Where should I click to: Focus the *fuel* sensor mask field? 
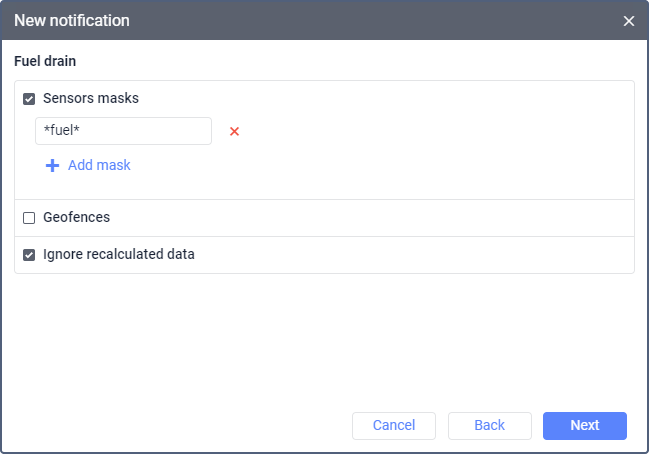(123, 131)
